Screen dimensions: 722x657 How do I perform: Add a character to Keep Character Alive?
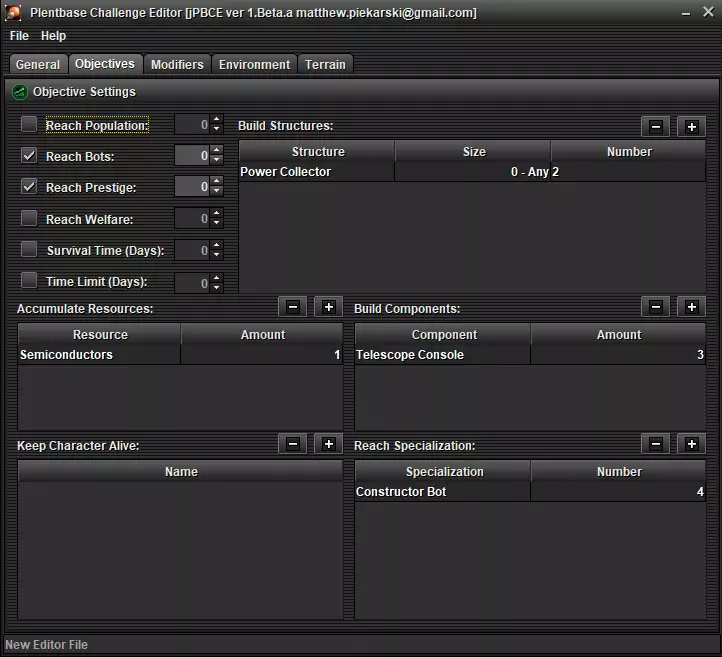pos(328,444)
